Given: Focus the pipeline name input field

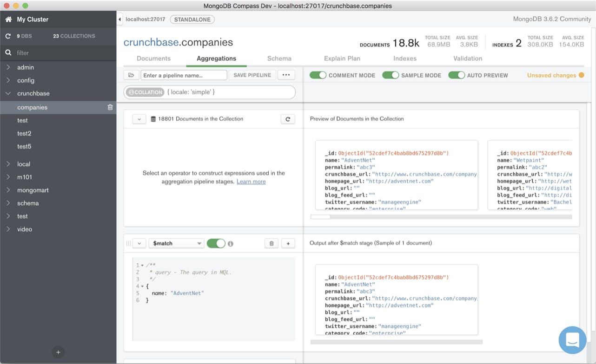Looking at the screenshot, I should 184,75.
